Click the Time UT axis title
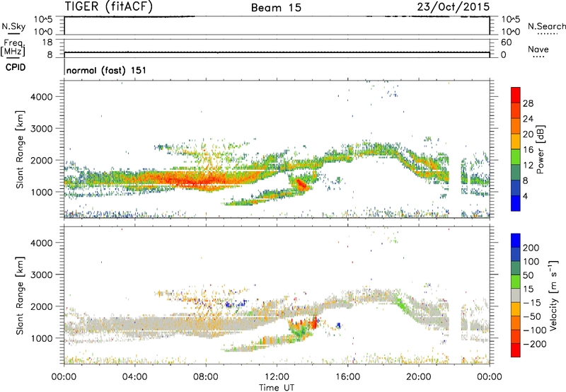The image size is (566, 392). (277, 388)
